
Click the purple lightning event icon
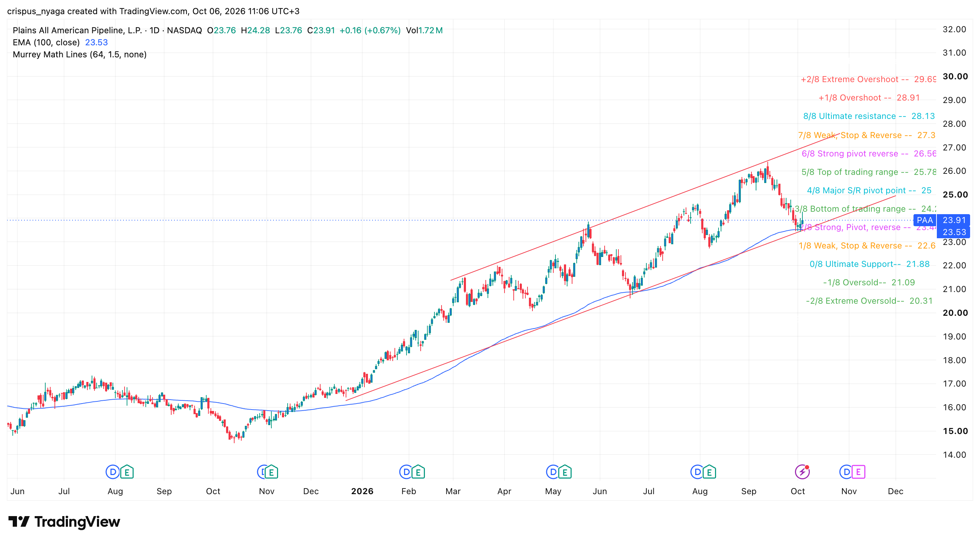click(x=802, y=472)
